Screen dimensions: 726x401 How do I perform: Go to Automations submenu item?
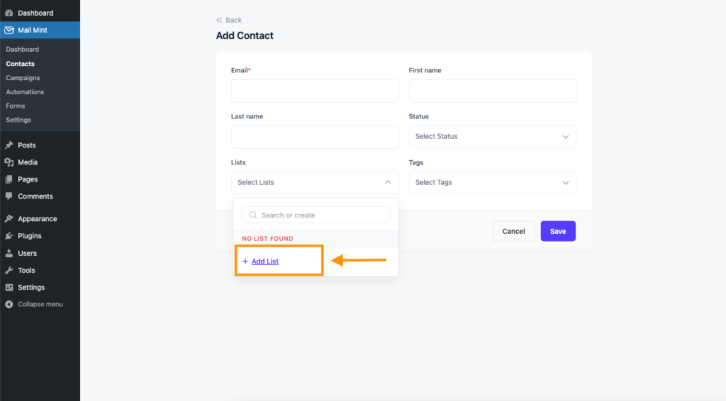pos(25,92)
